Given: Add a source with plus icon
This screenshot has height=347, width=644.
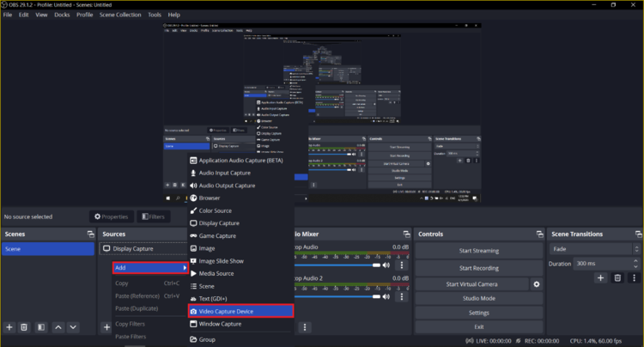Looking at the screenshot, I should (106, 327).
